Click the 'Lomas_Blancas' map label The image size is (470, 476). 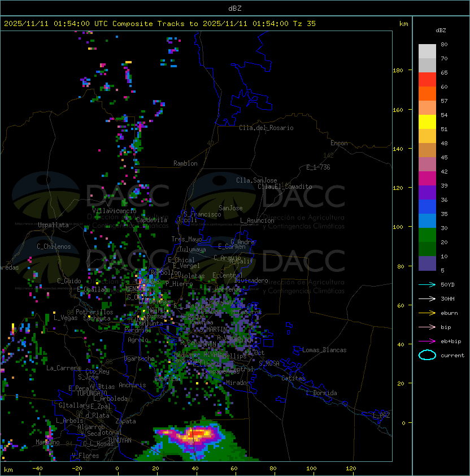point(324,350)
